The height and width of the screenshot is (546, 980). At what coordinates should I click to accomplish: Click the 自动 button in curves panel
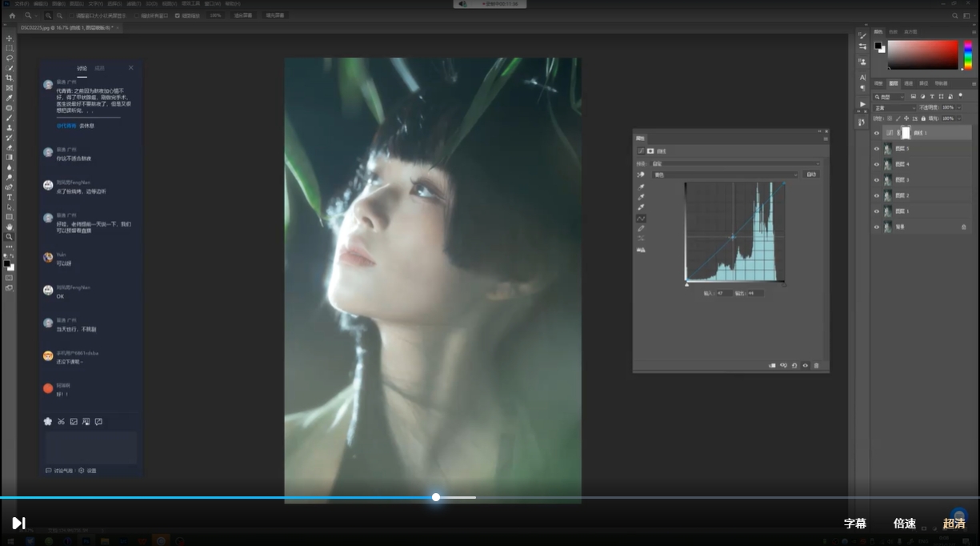coord(810,175)
